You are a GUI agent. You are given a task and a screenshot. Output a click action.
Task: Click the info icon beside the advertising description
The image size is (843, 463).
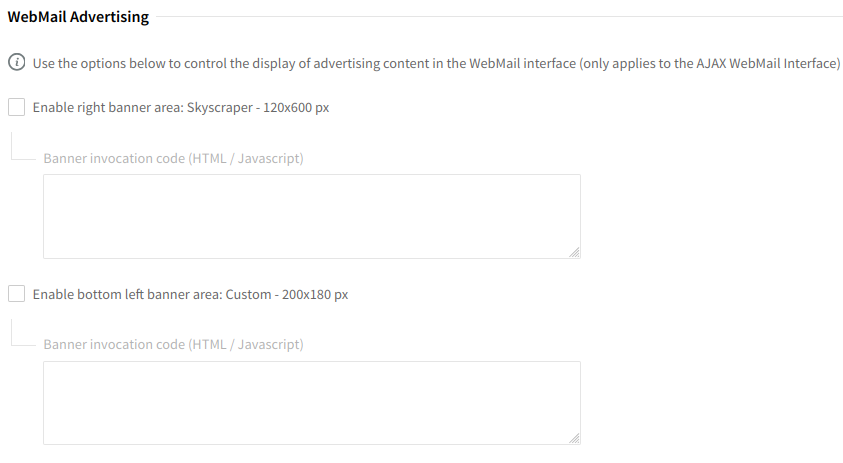(17, 63)
